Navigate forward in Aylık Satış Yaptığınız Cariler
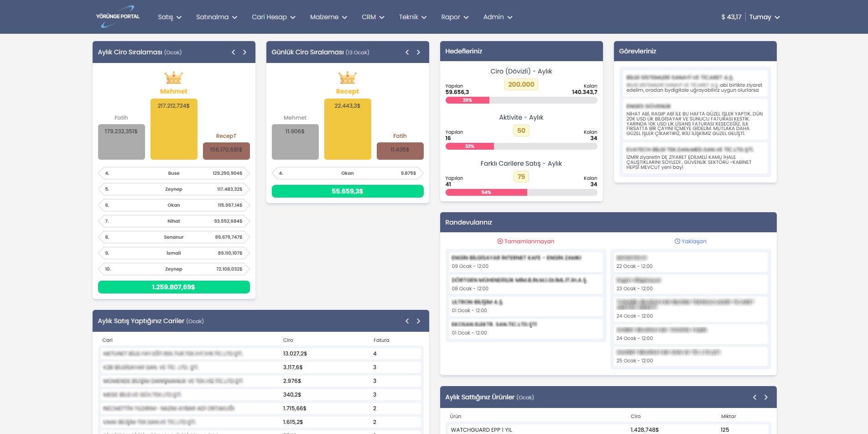The height and width of the screenshot is (434, 868). point(418,321)
